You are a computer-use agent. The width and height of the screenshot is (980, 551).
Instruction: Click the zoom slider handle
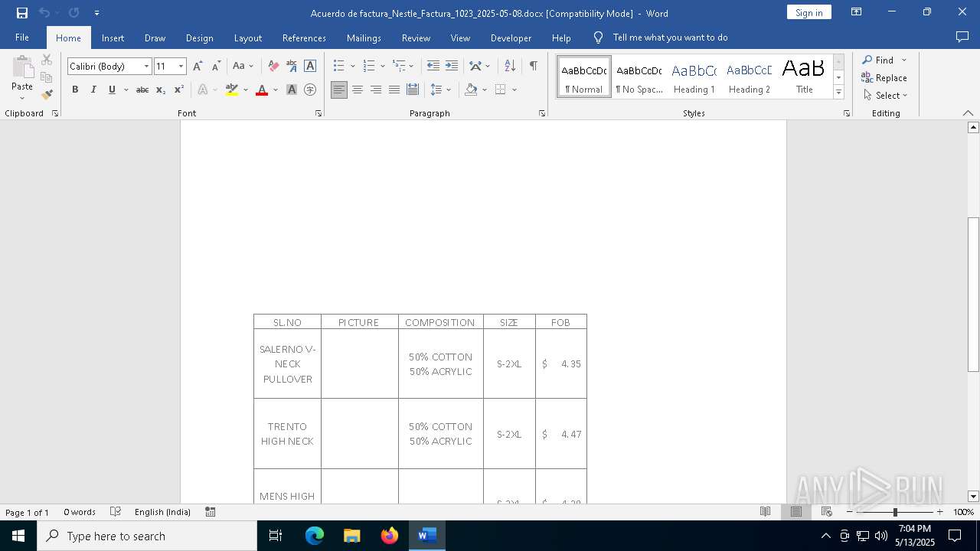coord(894,512)
